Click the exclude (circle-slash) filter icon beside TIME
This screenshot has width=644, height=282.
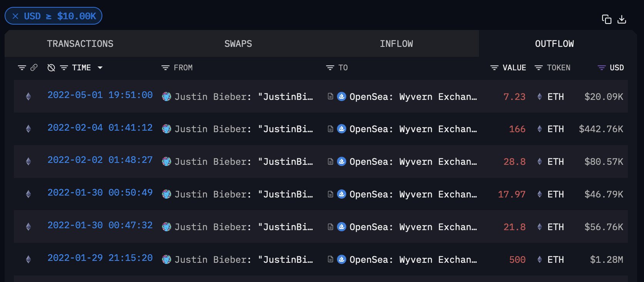pos(50,67)
